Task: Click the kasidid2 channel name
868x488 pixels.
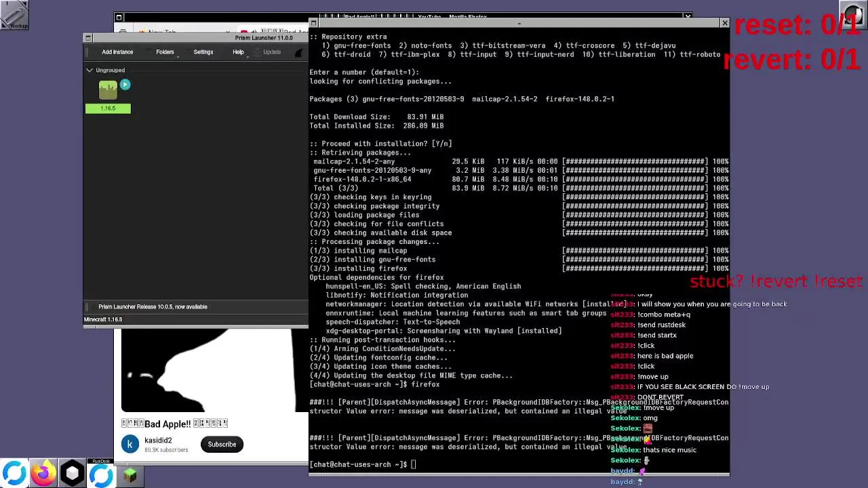Action: point(158,441)
